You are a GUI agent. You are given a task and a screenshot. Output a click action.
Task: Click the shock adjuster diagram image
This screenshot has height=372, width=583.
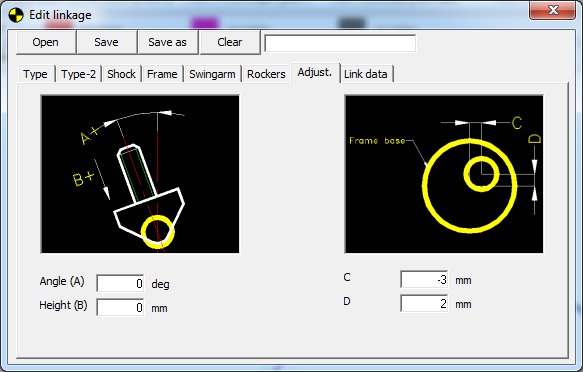coord(140,174)
